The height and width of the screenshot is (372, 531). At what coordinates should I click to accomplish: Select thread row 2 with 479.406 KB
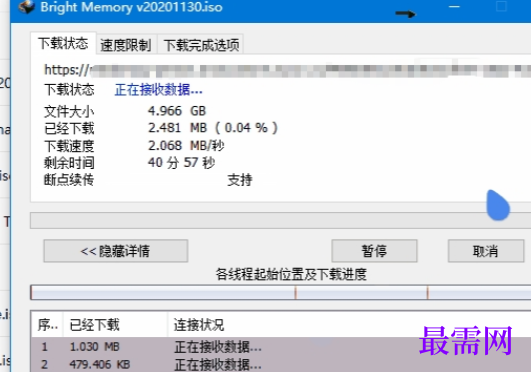point(281,364)
